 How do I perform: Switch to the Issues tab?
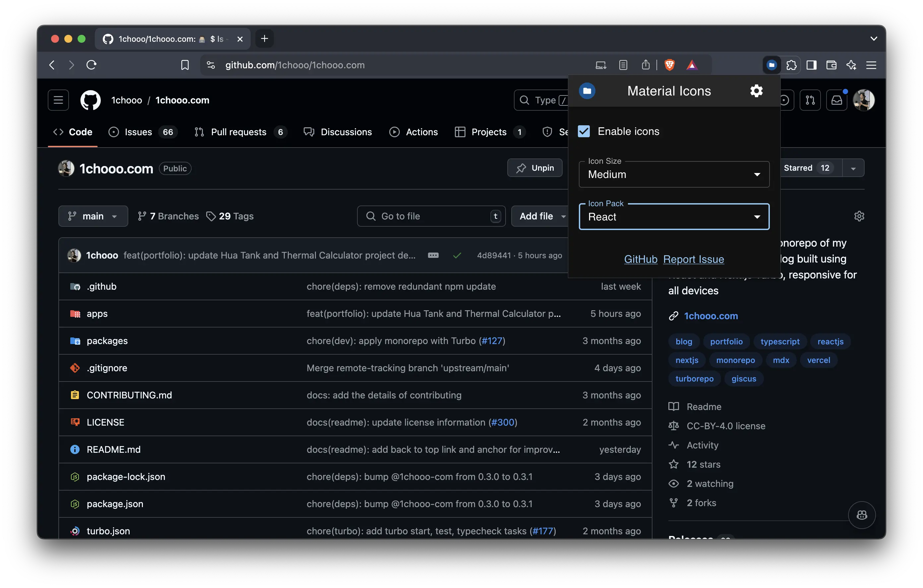click(x=143, y=132)
